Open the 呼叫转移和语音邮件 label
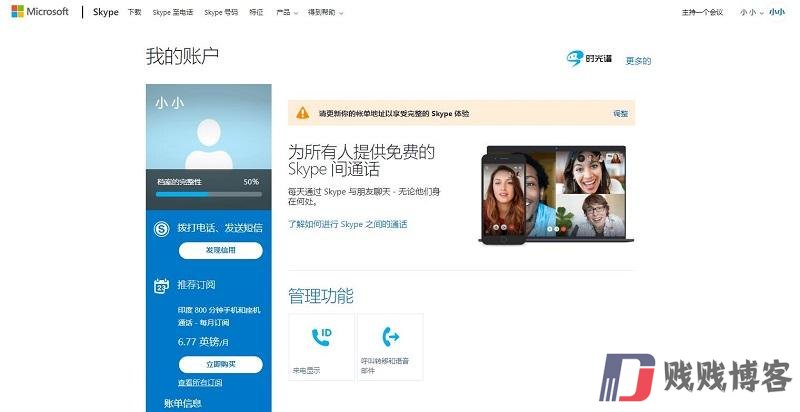The image size is (800, 412). (385, 366)
